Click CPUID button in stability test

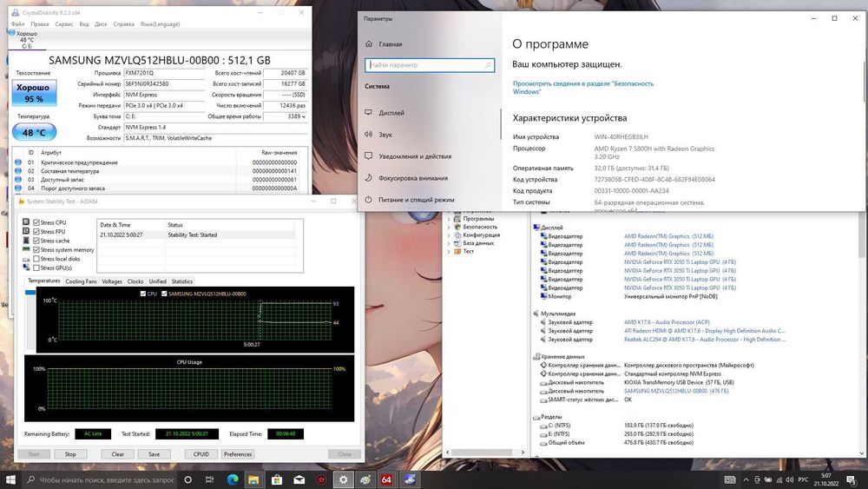point(201,454)
